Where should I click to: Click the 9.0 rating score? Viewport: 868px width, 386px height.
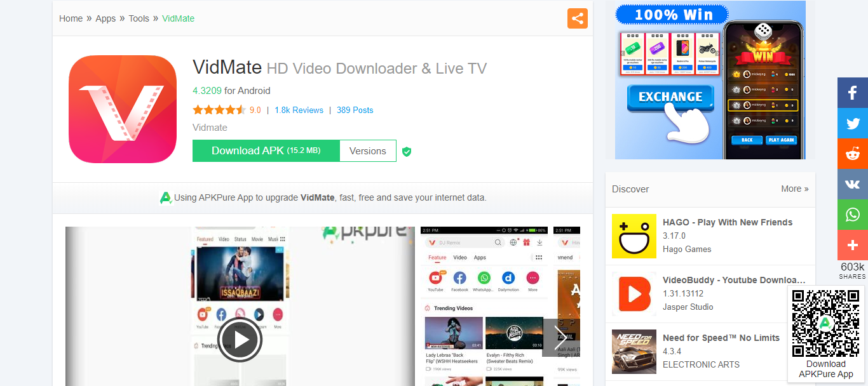click(255, 110)
